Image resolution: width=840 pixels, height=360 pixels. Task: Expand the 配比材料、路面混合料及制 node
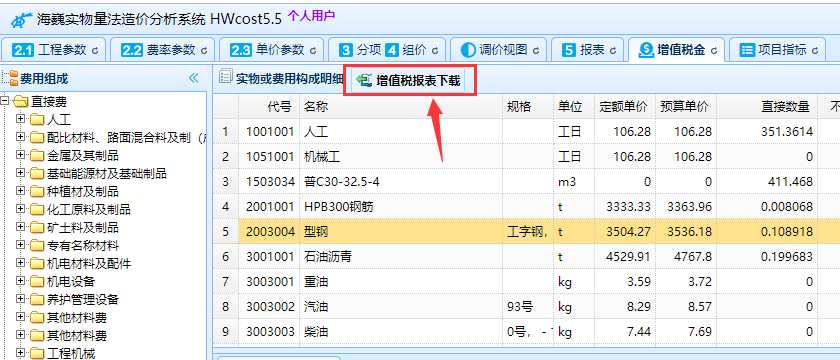pos(21,137)
